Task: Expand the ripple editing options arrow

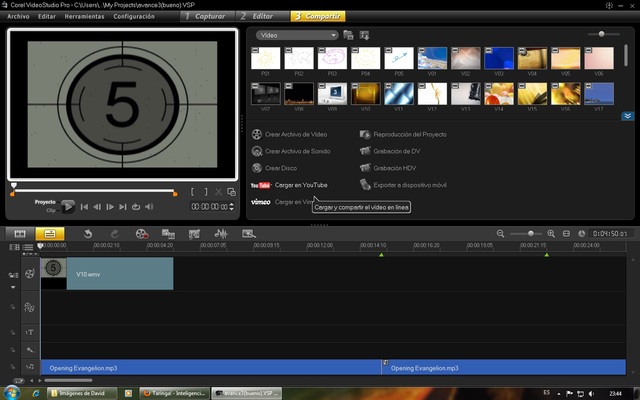Action: [13, 287]
